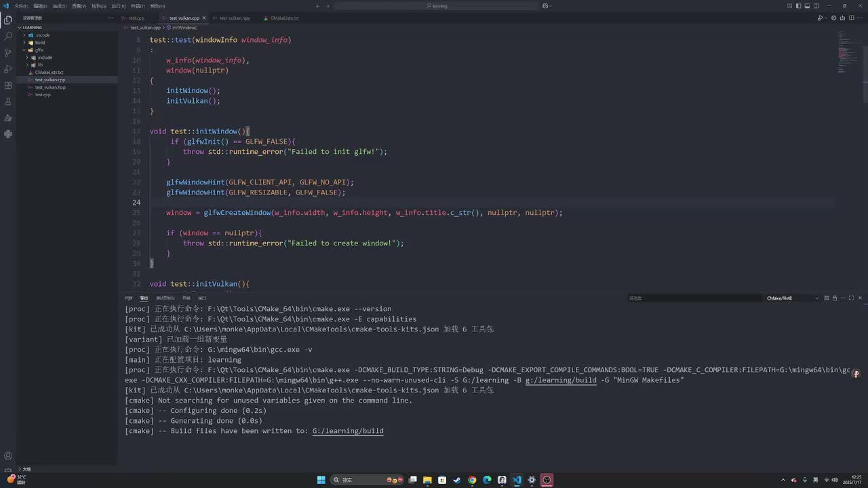This screenshot has height=488, width=868.
Task: Click the initWindow() breadcrumb
Action: (184, 28)
